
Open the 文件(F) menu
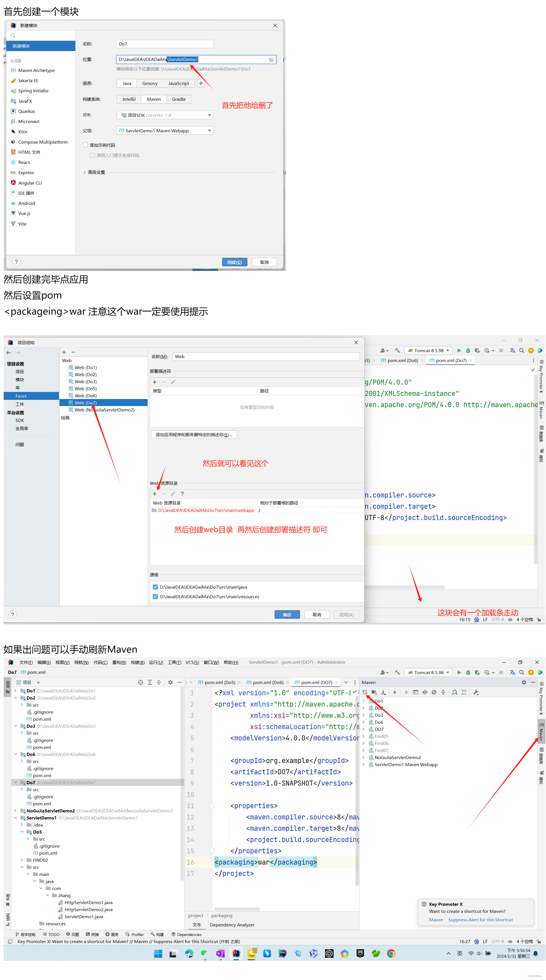tap(26, 662)
